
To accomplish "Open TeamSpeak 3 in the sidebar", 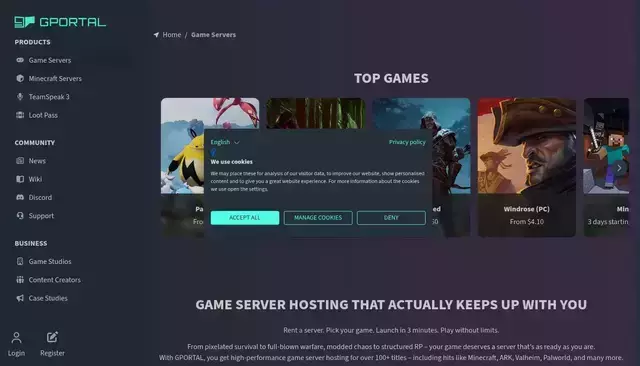I will pyautogui.click(x=49, y=97).
